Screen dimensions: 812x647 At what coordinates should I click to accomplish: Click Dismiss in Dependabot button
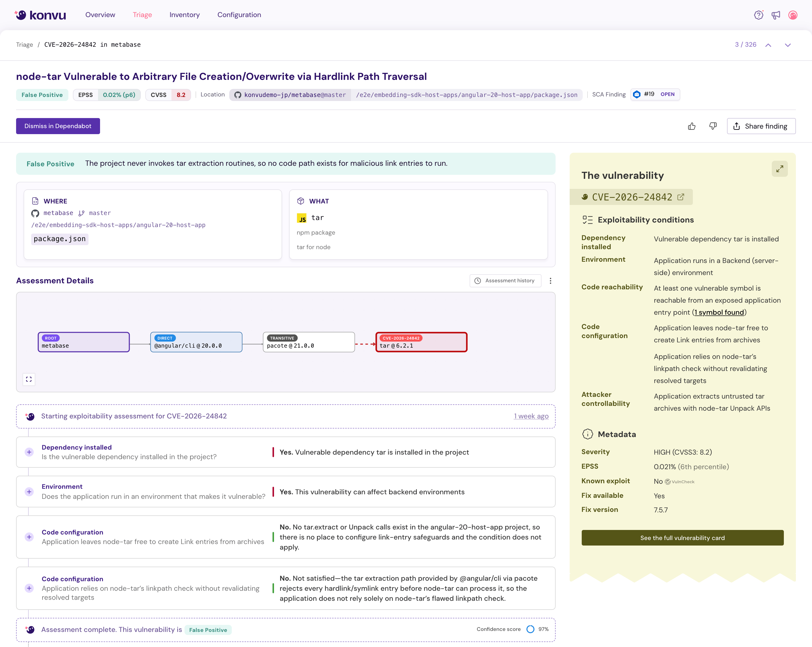click(58, 126)
